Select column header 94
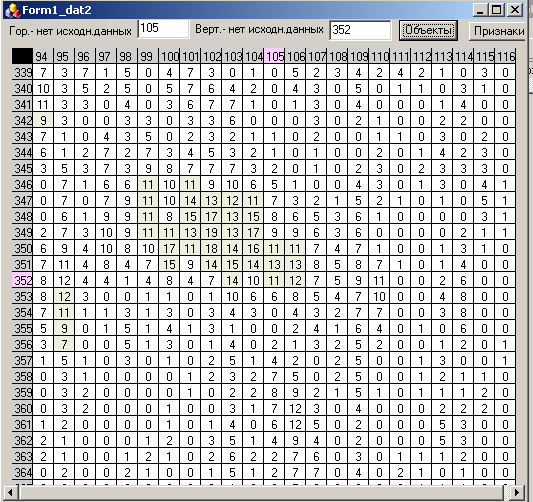 point(43,56)
